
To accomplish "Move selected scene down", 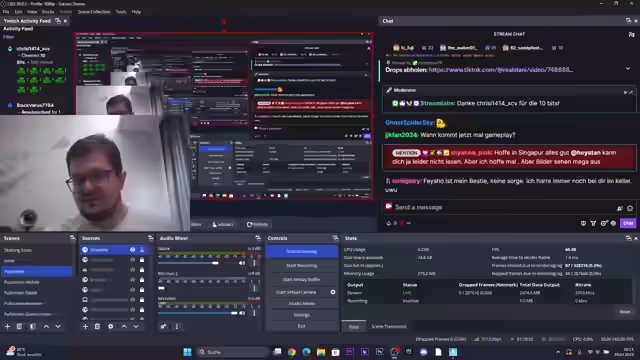I will tap(58, 327).
